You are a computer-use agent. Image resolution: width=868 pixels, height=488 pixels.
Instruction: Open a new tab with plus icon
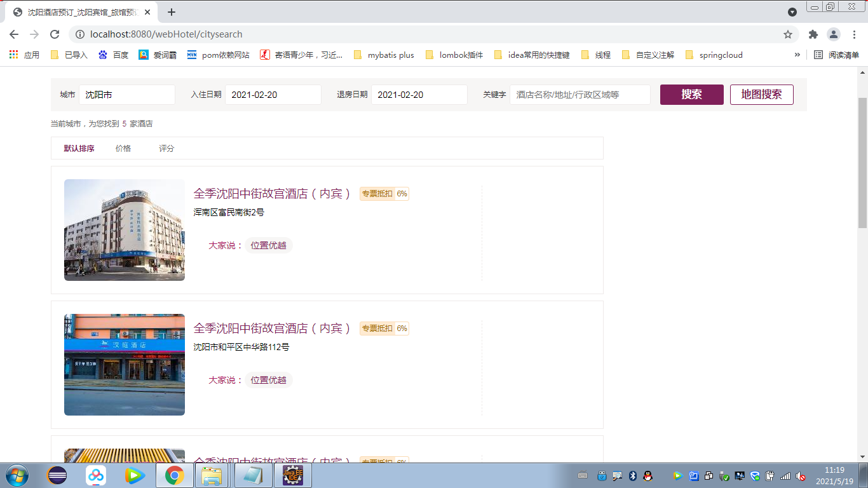[172, 12]
